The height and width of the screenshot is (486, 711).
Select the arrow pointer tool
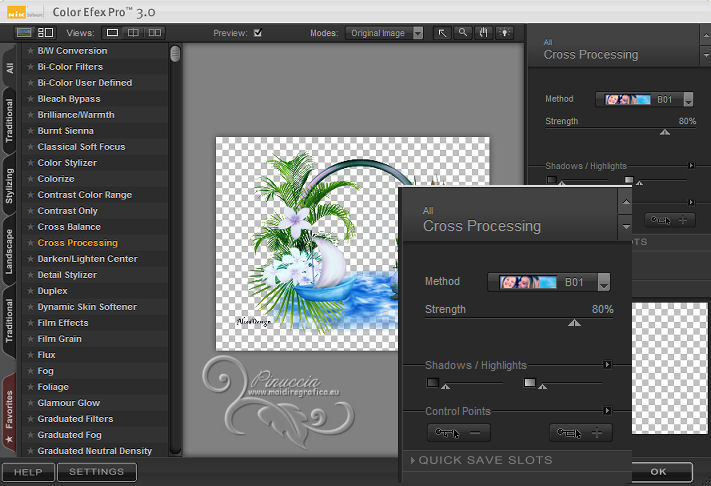pyautogui.click(x=442, y=33)
